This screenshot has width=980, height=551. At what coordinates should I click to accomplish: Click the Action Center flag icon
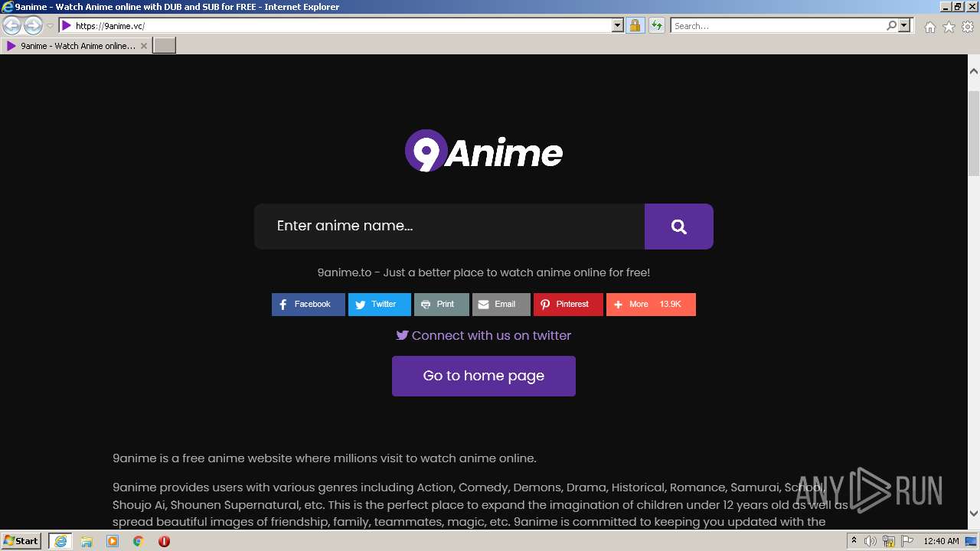pyautogui.click(x=907, y=541)
